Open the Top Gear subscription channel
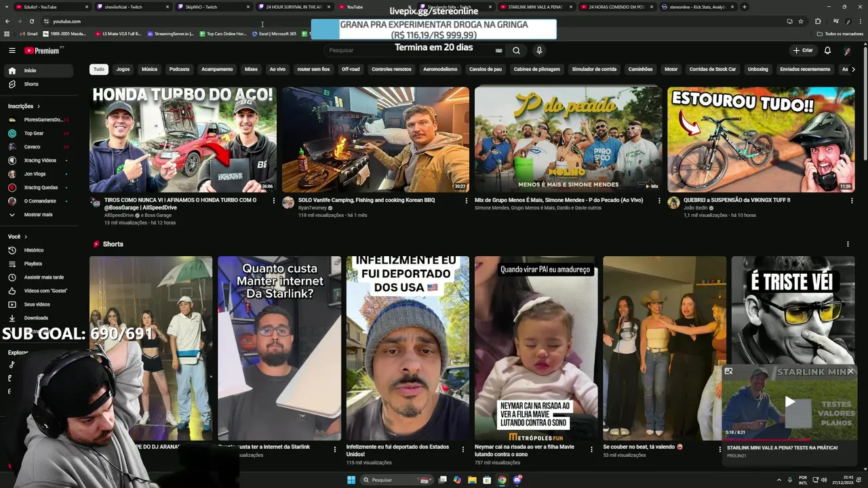 39,134
